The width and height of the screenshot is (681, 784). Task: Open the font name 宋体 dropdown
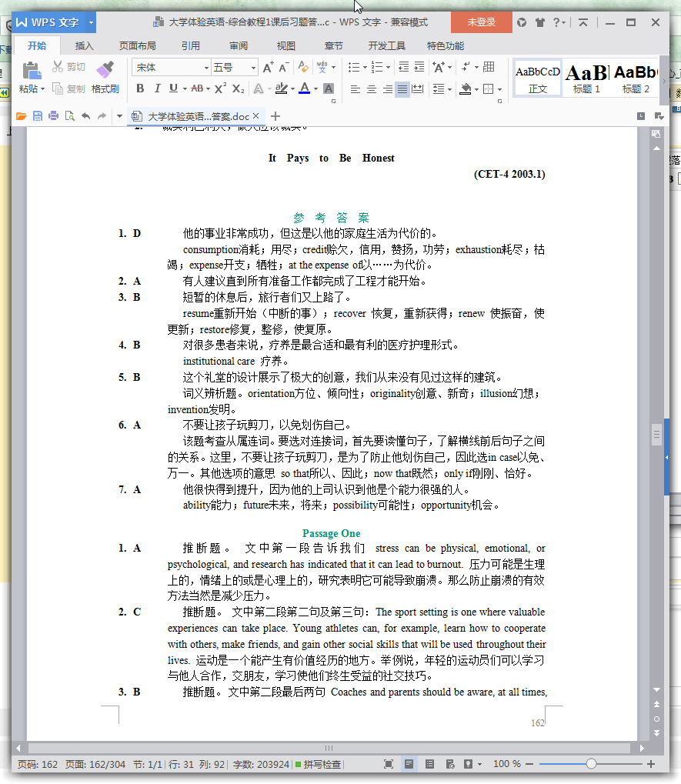[x=206, y=68]
